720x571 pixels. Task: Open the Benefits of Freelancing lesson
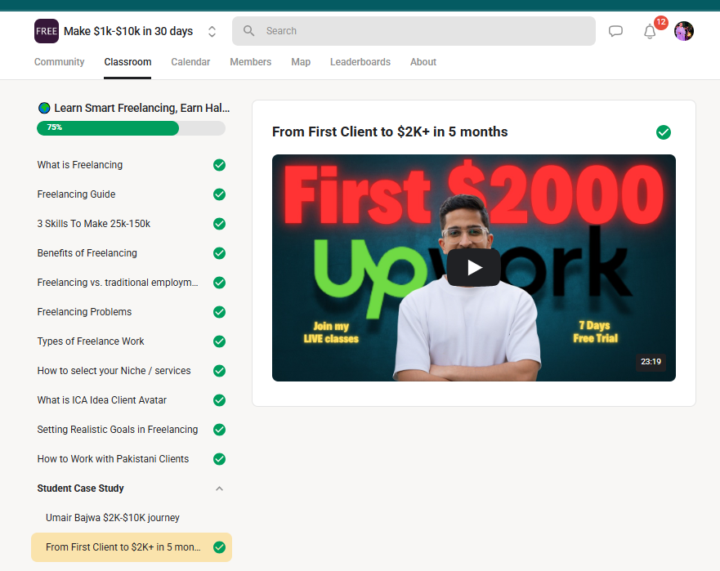tap(87, 253)
